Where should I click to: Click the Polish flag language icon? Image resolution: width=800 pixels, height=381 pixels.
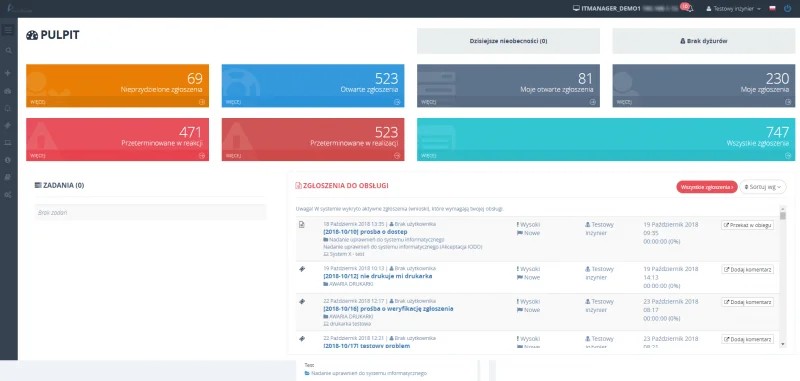coord(772,9)
